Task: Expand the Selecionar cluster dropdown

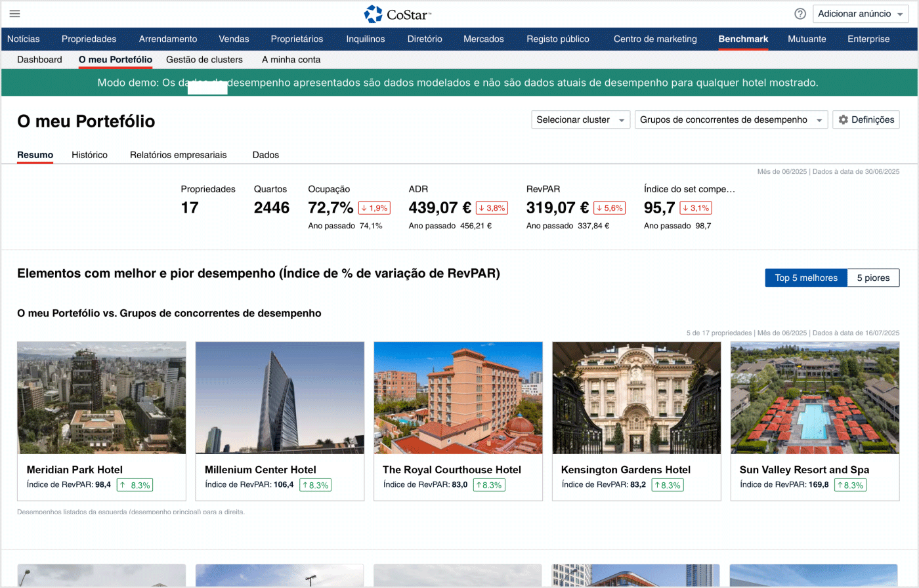Action: pyautogui.click(x=580, y=119)
